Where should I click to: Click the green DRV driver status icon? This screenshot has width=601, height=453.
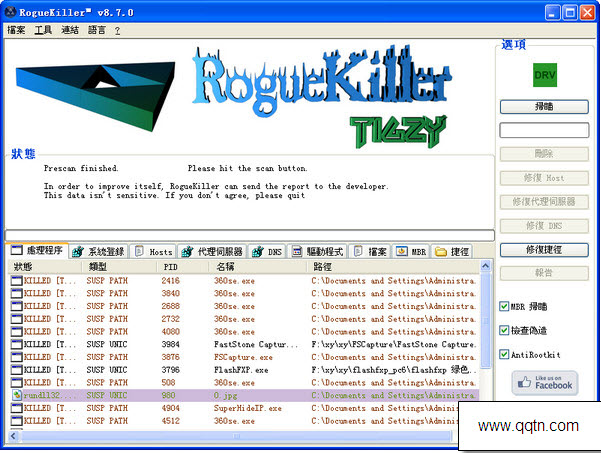[x=544, y=75]
